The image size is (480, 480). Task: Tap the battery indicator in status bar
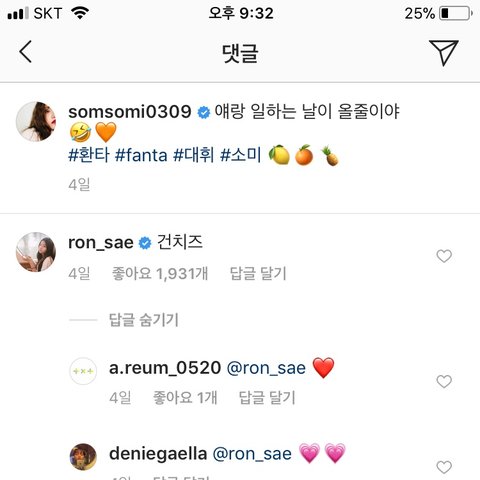coord(456,14)
